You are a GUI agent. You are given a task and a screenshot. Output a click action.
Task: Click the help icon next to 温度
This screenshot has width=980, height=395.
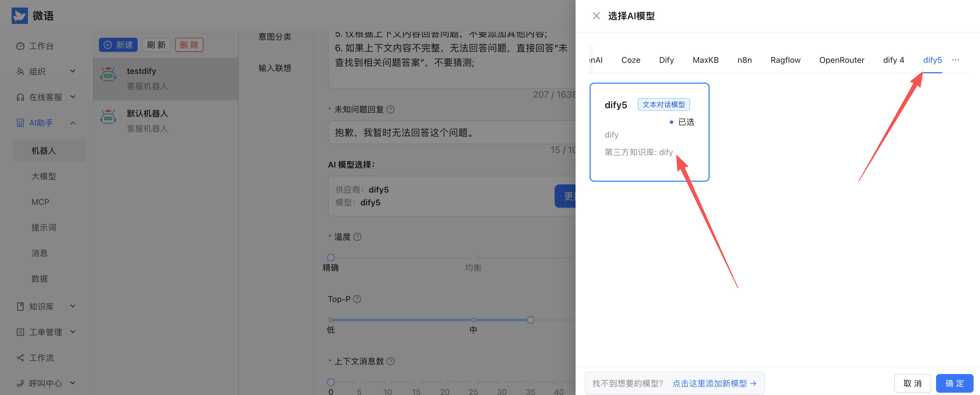(x=357, y=237)
